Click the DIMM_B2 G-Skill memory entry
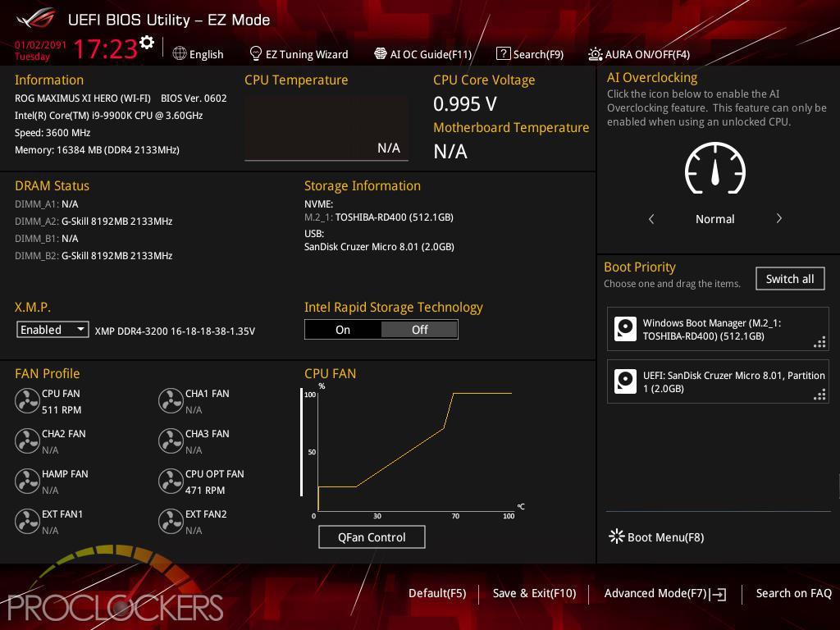Screen dimensions: 840x630 (94, 256)
